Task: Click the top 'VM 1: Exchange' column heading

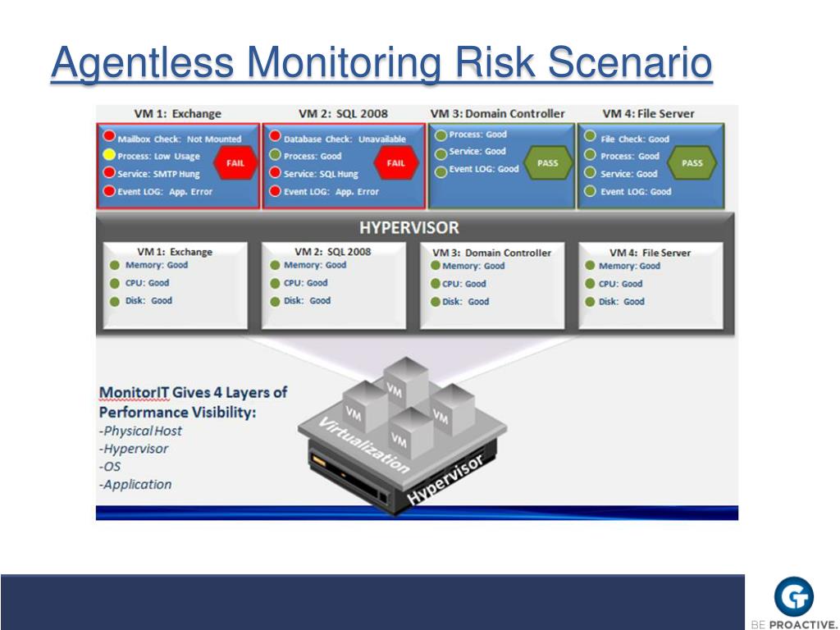Action: tap(177, 113)
